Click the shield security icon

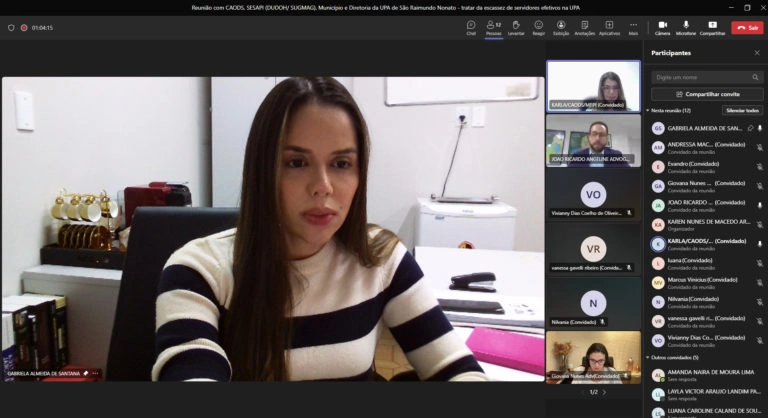point(11,28)
